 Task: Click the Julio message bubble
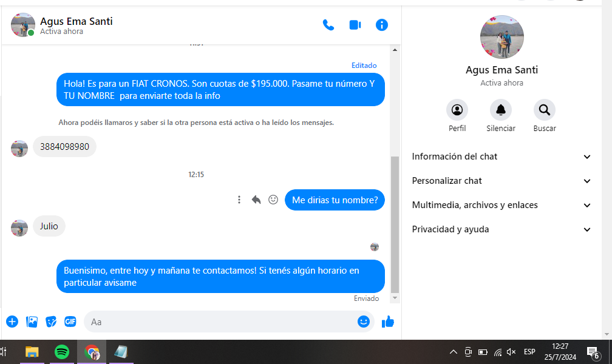[49, 226]
